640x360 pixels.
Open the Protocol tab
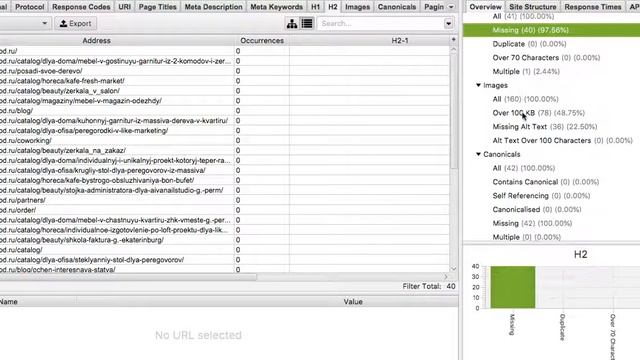coord(29,7)
